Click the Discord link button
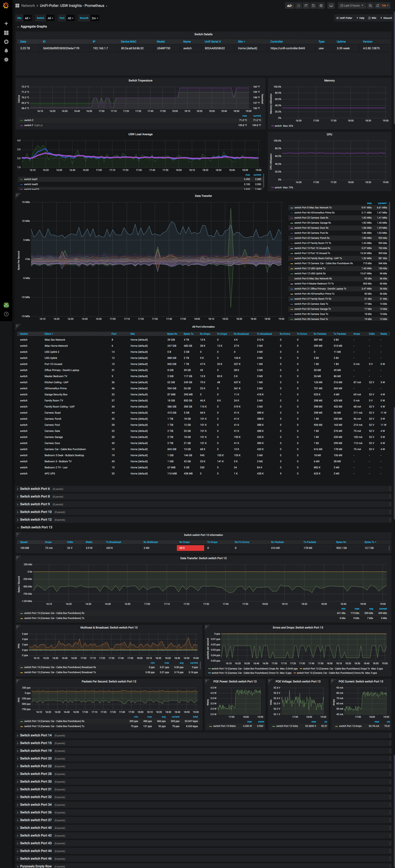This screenshot has height=868, width=395. point(386,18)
